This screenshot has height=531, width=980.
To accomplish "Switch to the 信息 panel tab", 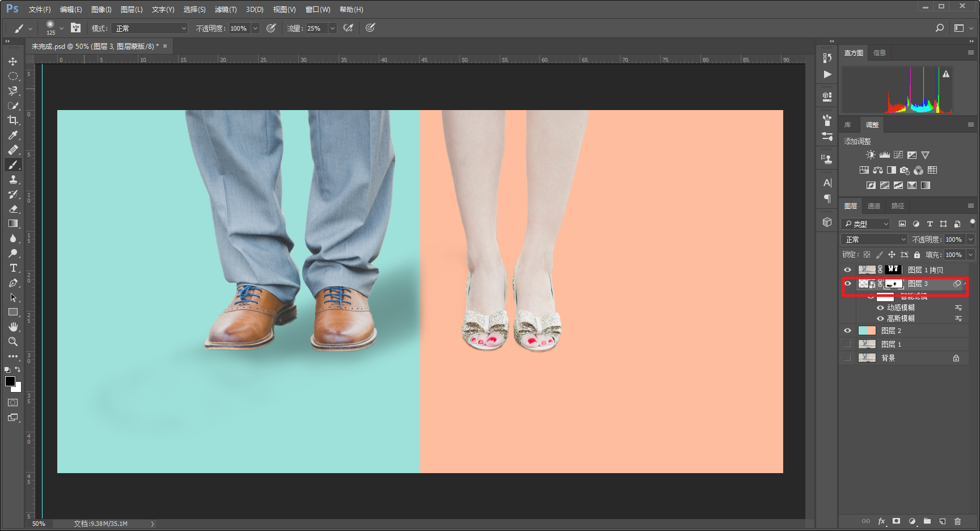I will (x=879, y=53).
